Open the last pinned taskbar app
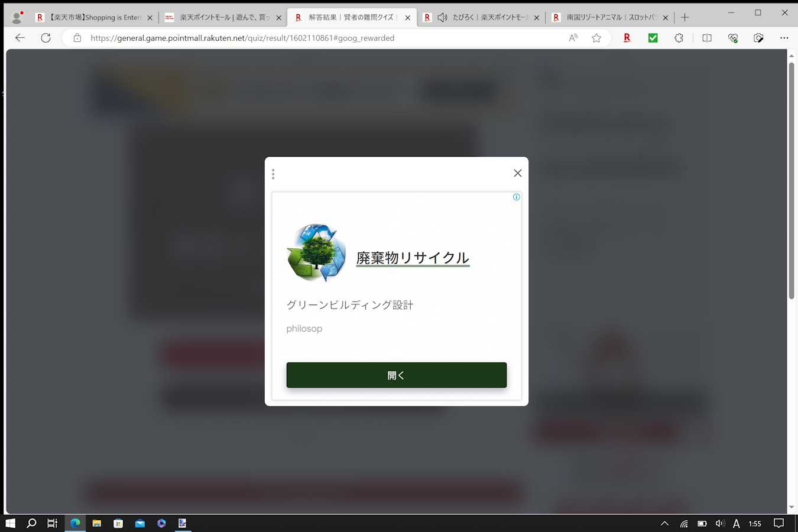Image resolution: width=798 pixels, height=532 pixels. (x=183, y=523)
